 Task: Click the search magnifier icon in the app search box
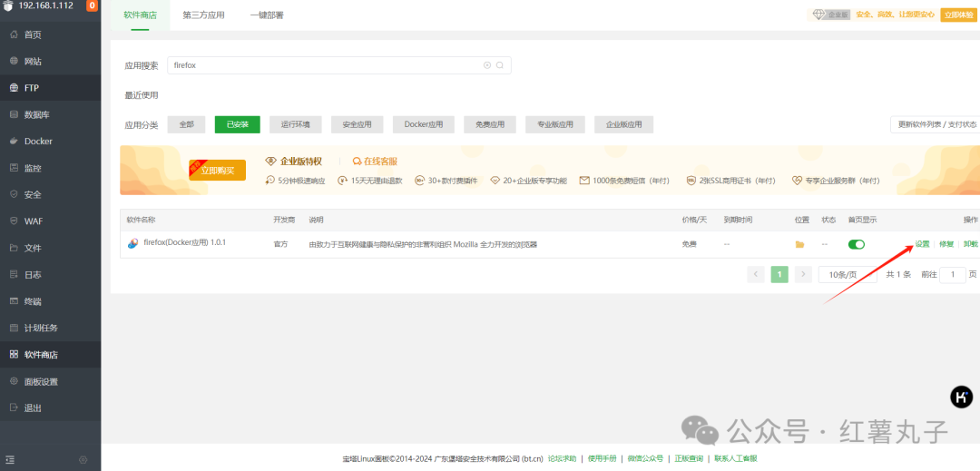point(499,65)
